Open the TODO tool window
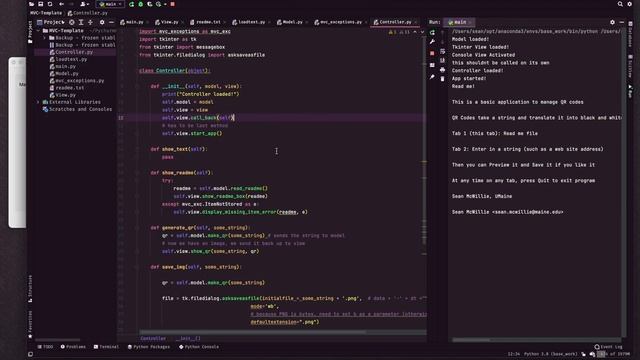Screen dimensions: 640x360 point(45,347)
